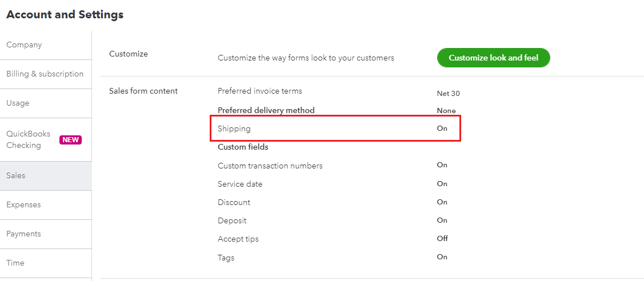
Task: Change Preferred delivery method setting
Action: click(x=266, y=110)
